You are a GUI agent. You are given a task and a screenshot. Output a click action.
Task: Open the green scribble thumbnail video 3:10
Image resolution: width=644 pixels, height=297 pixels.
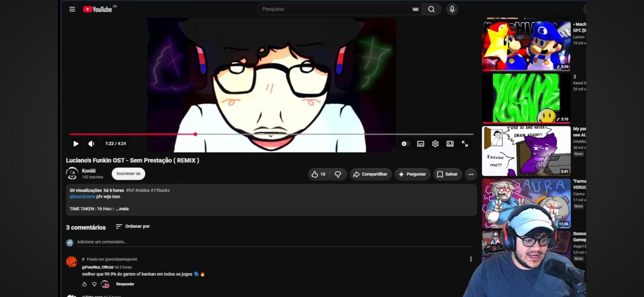pos(526,98)
